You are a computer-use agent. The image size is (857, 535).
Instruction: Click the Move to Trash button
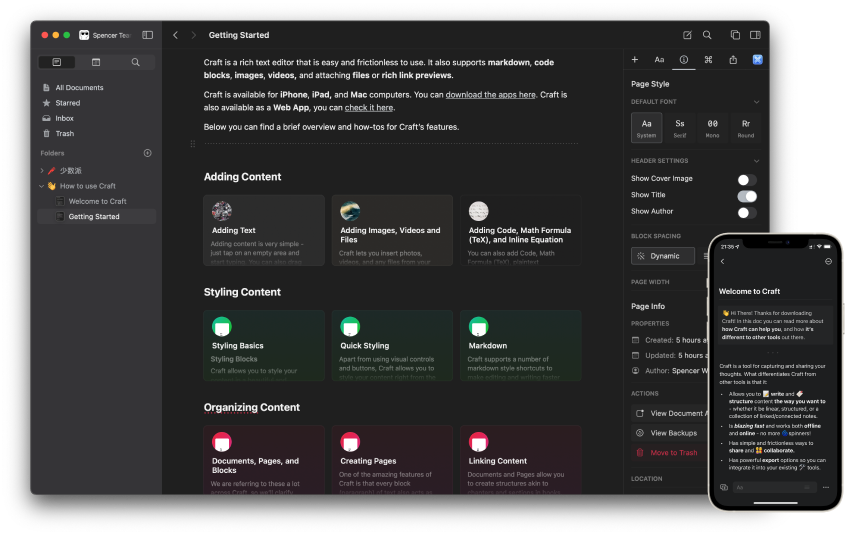(673, 453)
